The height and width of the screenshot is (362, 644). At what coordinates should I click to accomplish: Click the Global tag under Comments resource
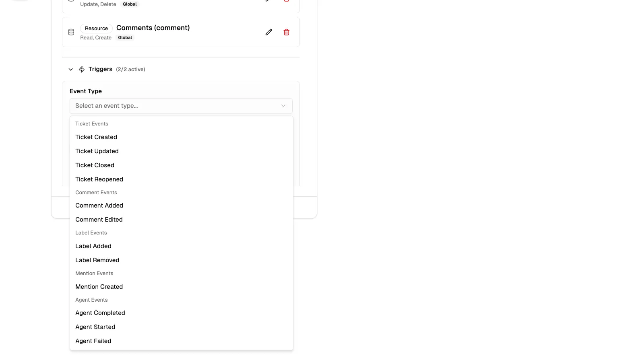[125, 37]
